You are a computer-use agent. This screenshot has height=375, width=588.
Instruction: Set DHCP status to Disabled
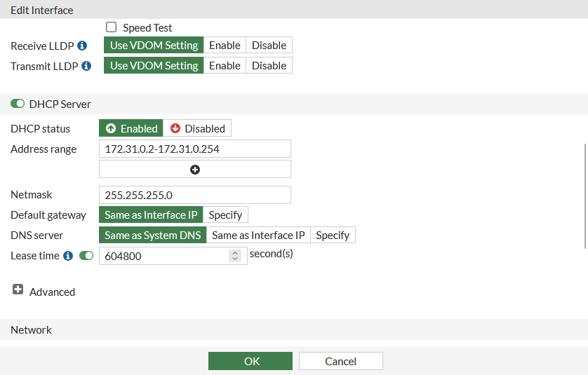197,128
